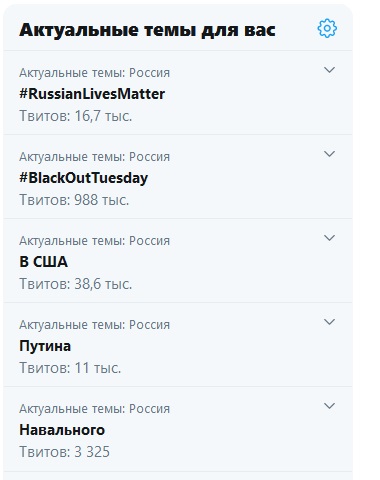
Task: Open the В США trending topic
Action: tap(43, 262)
